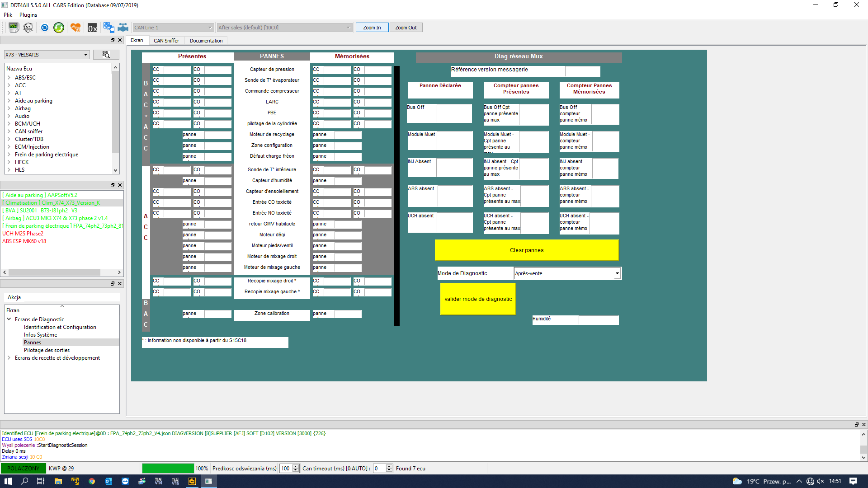The height and width of the screenshot is (488, 868).
Task: Expand the ECM/Injection tree node
Action: click(9, 147)
